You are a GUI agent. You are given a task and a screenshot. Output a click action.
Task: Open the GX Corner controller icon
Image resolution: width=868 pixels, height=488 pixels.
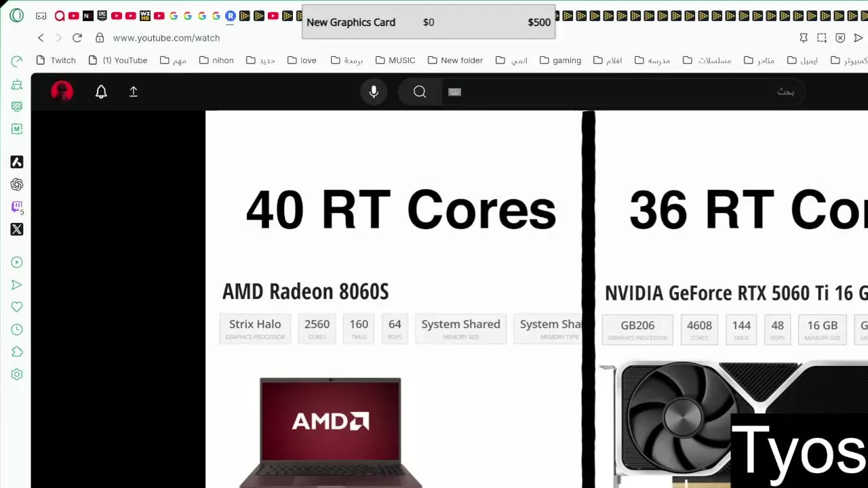[x=41, y=16]
